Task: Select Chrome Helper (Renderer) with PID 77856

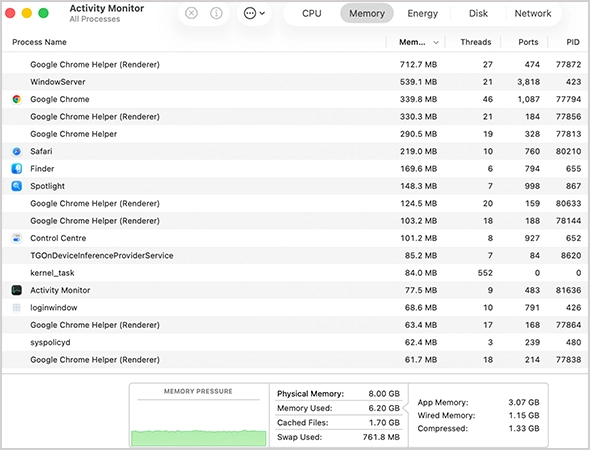Action: click(x=295, y=117)
